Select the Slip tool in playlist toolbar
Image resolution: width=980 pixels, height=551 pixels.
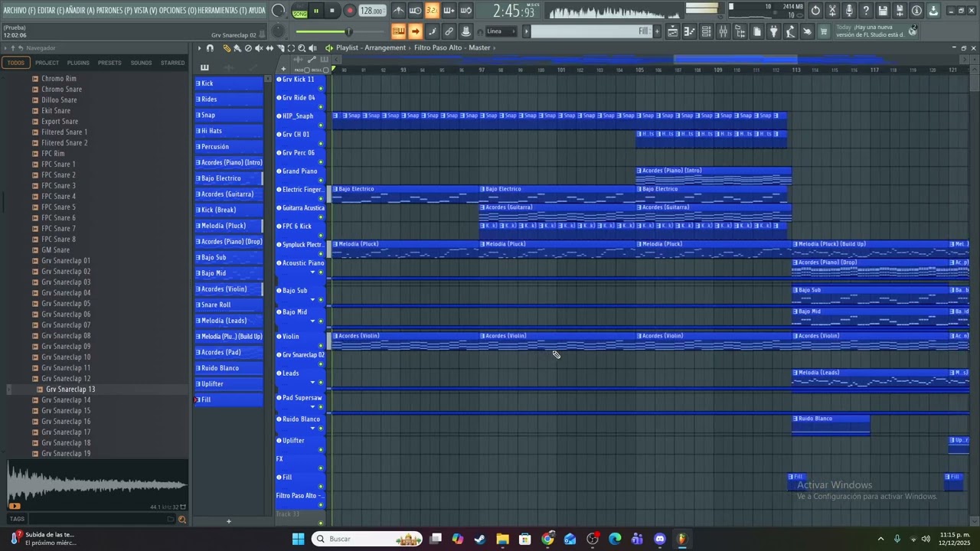269,48
